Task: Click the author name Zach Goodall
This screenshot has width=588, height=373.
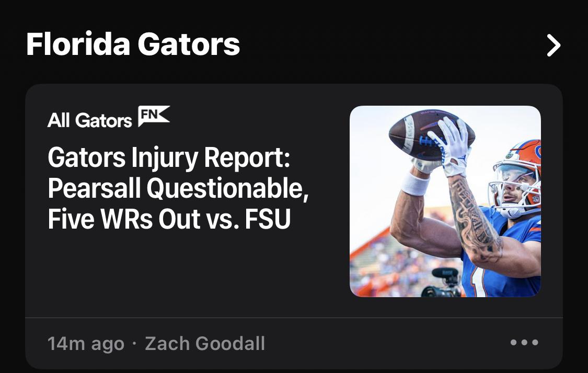Action: click(205, 343)
